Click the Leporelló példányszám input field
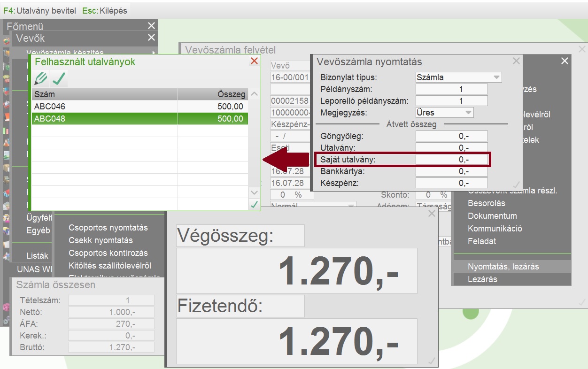588x369 pixels. tap(451, 101)
